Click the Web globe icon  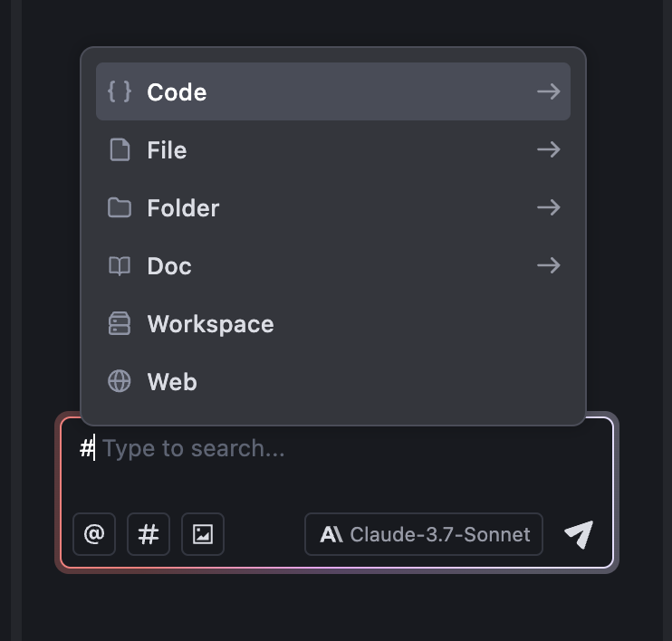120,381
